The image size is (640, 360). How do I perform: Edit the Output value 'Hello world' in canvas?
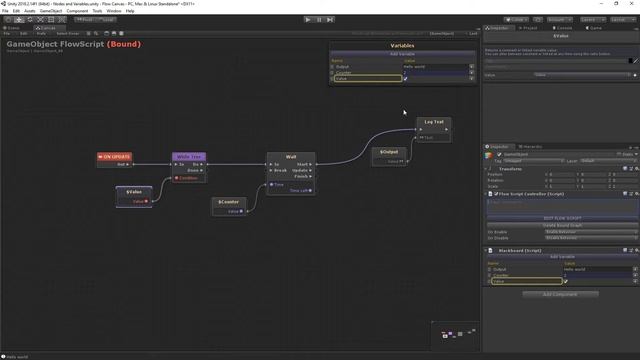435,67
